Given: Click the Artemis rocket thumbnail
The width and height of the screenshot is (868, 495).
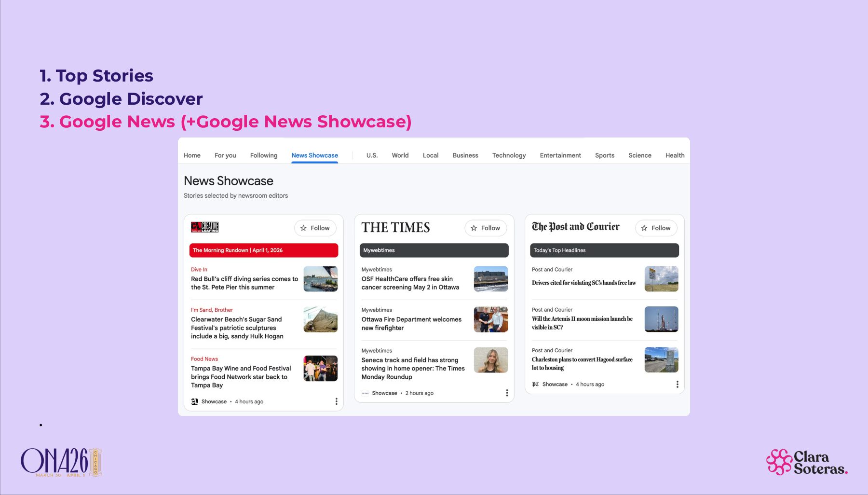Looking at the screenshot, I should (x=662, y=319).
